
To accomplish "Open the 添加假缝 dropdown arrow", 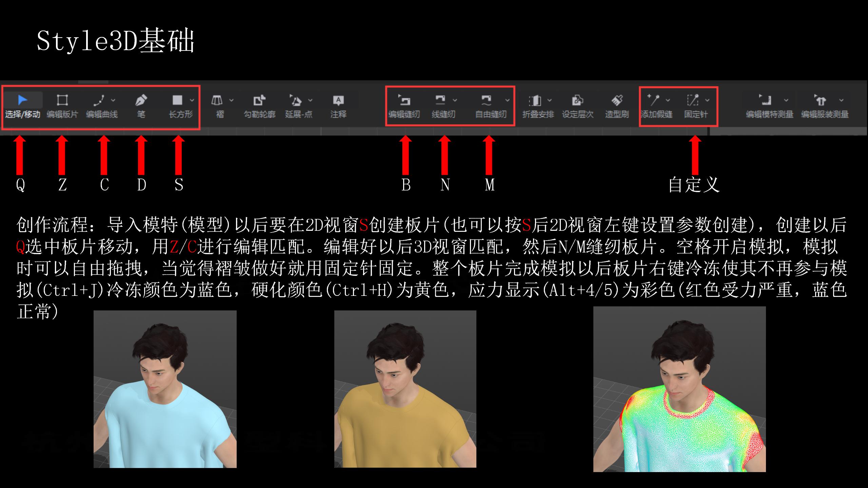I will pos(668,100).
